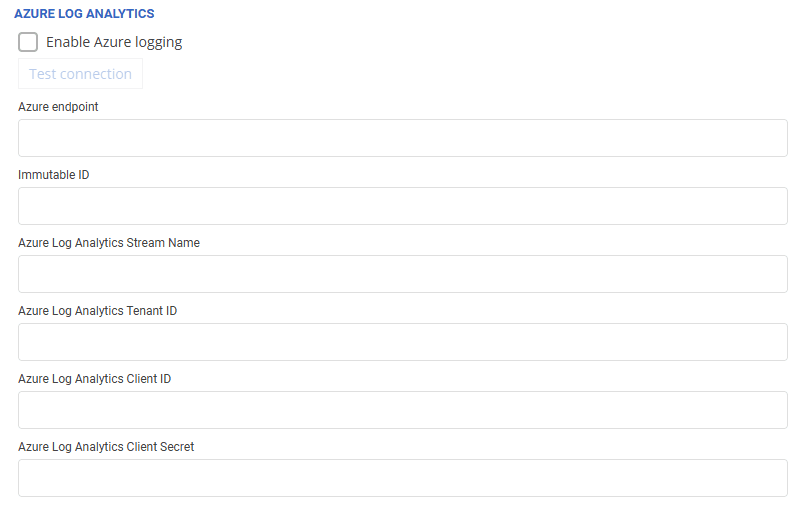Screen dimensions: 804x505
Task: Enable the Azure logging checkbox
Action: [x=28, y=42]
